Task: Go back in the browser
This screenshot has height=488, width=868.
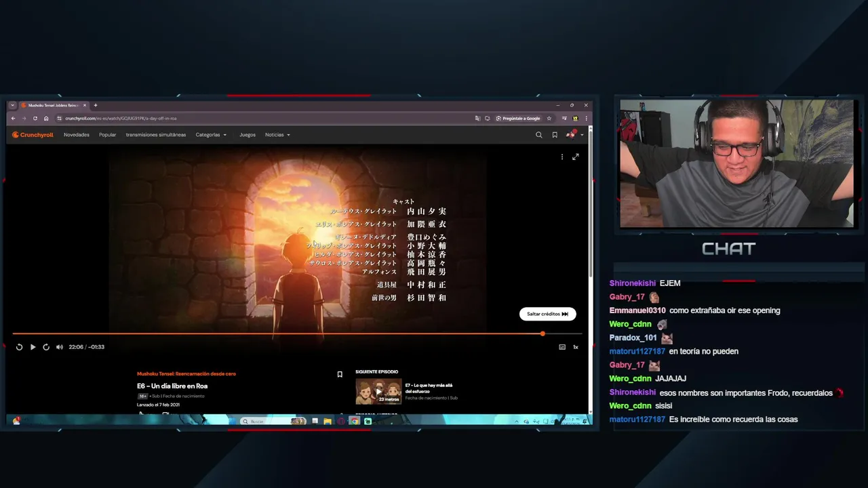Action: 13,118
